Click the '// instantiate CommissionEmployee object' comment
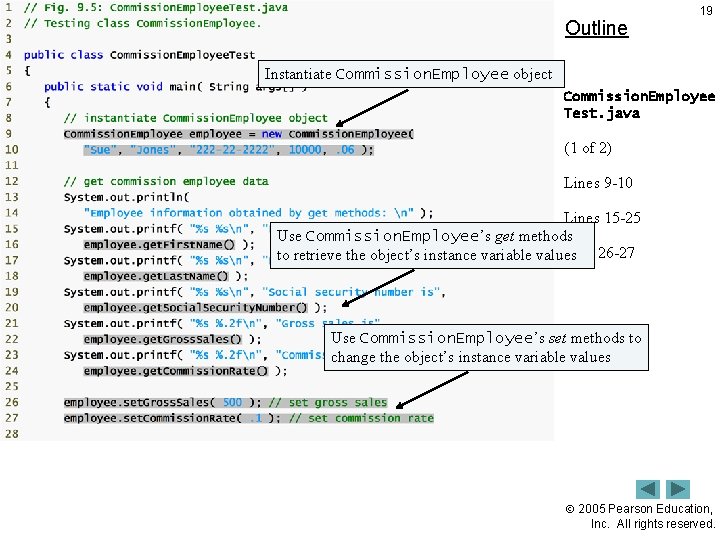The width and height of the screenshot is (720, 540). (x=196, y=118)
